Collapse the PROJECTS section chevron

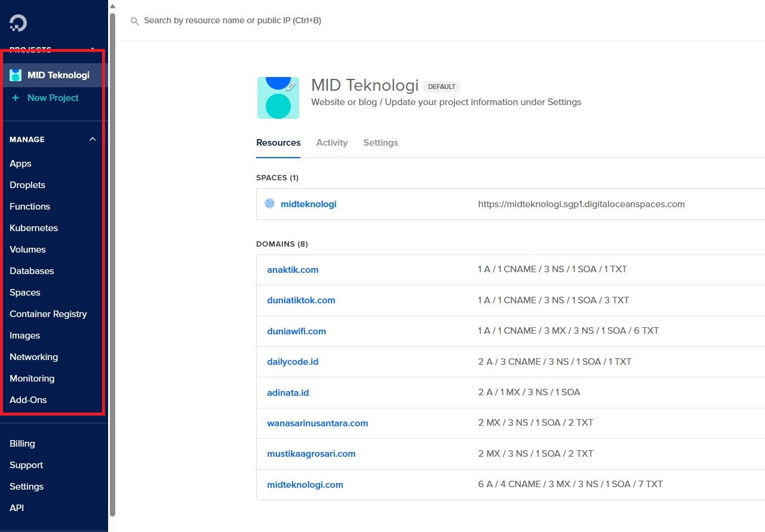(92, 50)
